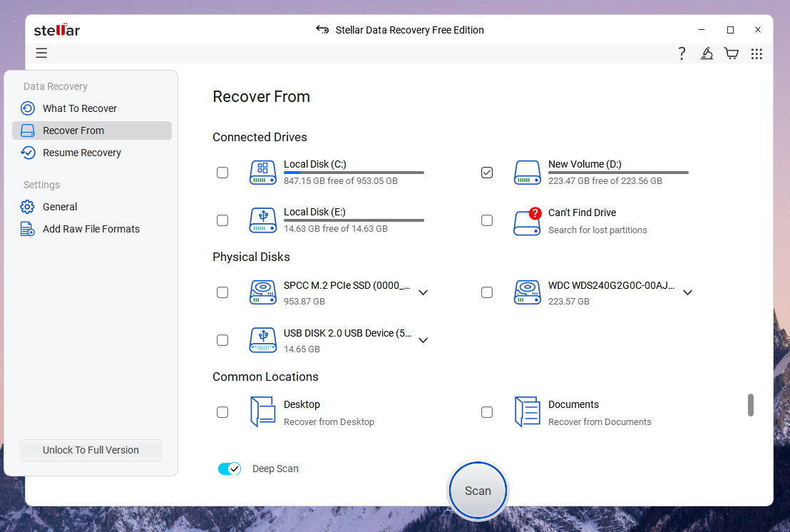Tick the Local Disk (E:) checkbox
Image resolution: width=790 pixels, height=532 pixels.
coord(222,220)
